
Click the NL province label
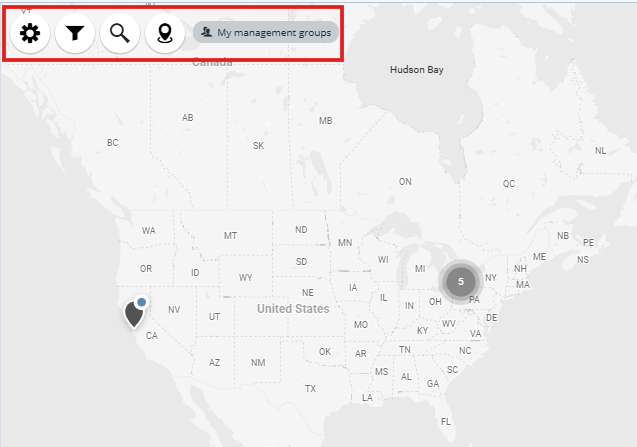(x=600, y=151)
